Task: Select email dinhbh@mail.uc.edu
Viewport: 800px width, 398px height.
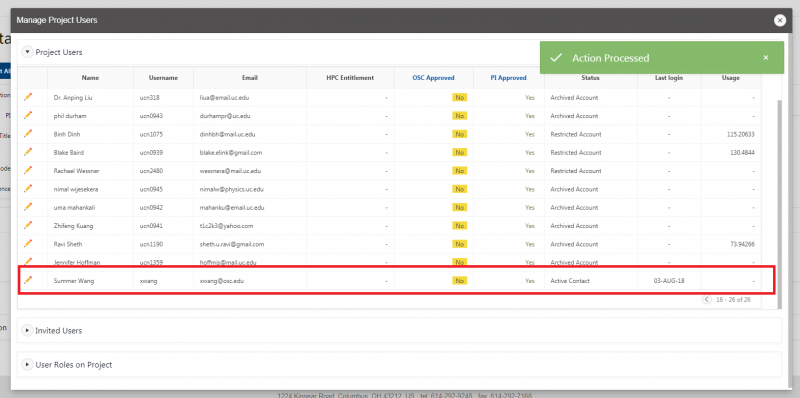Action: [227, 134]
